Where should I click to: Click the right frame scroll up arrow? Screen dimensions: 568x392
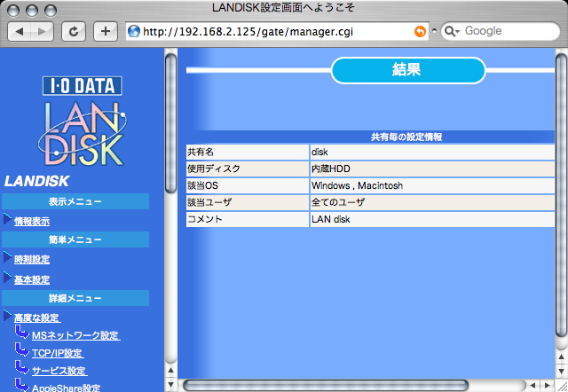click(x=561, y=357)
